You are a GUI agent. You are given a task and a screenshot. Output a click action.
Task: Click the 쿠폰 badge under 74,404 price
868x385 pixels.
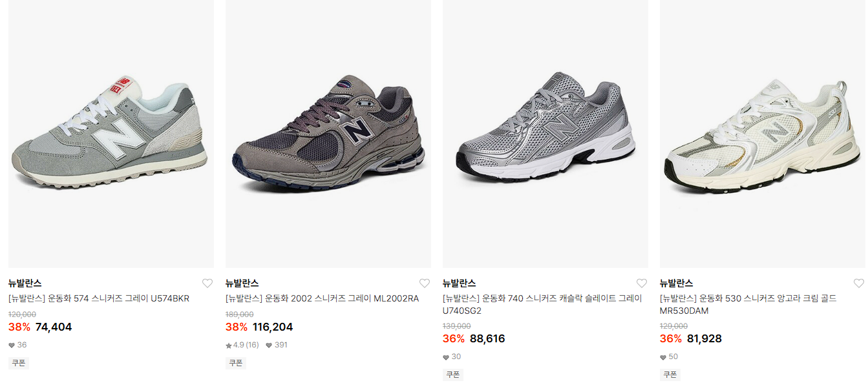tap(19, 363)
